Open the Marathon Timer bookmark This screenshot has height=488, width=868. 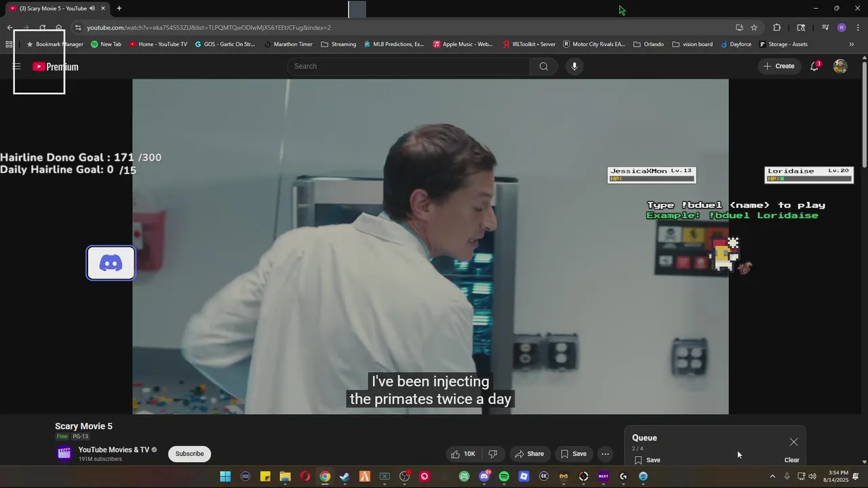click(x=288, y=44)
